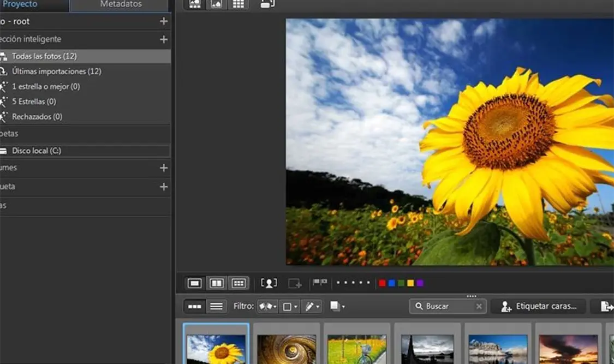Open the color label filter dropdown
The width and height of the screenshot is (614, 364).
[289, 306]
